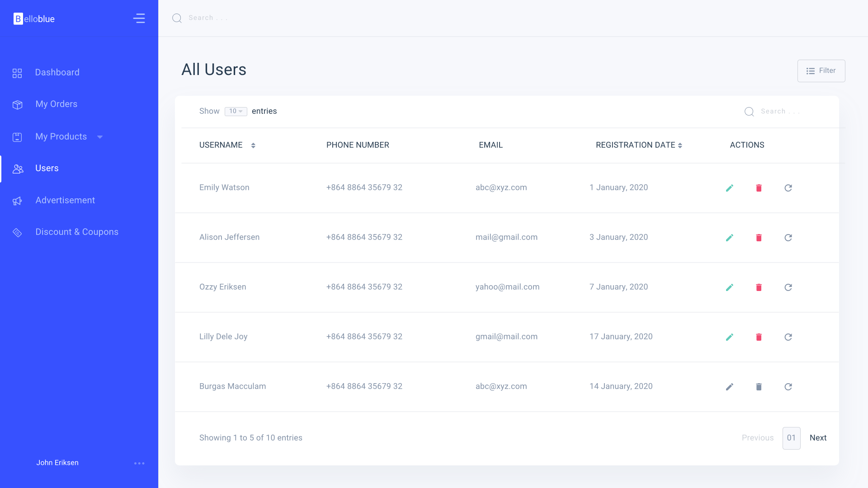
Task: Open the Dashboard menu item
Action: coord(57,72)
